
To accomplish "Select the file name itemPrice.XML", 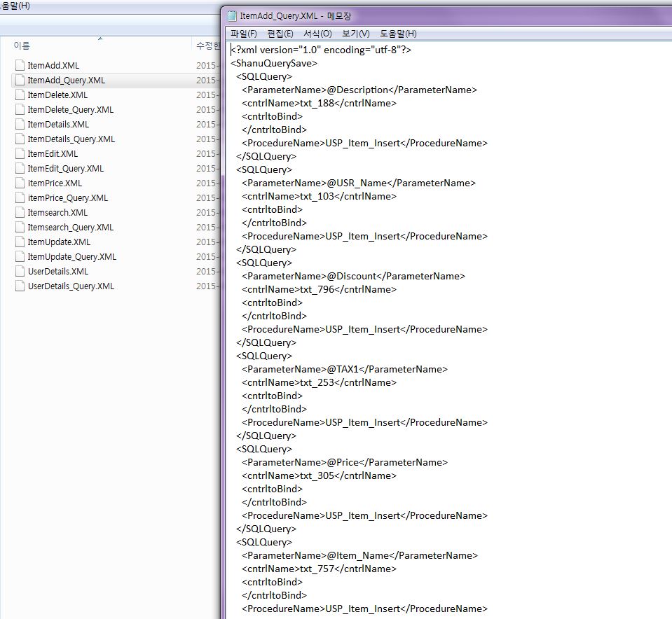I will pyautogui.click(x=55, y=183).
